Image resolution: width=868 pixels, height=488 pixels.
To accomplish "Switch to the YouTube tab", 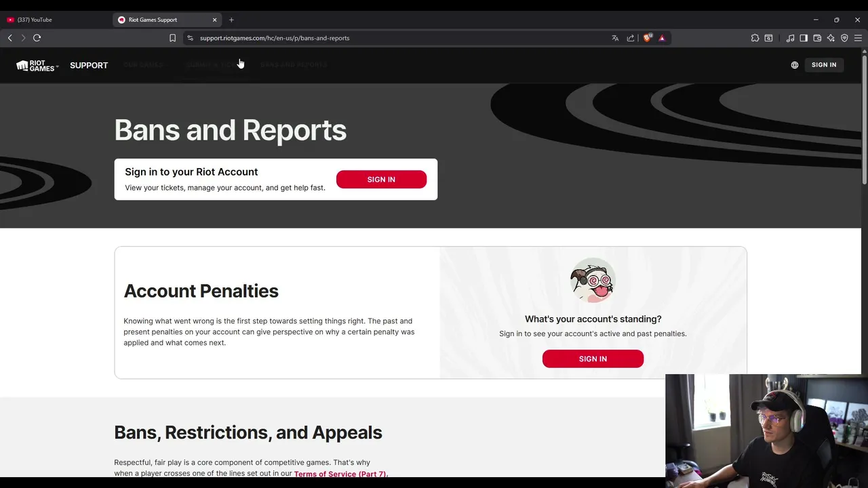I will coord(56,20).
